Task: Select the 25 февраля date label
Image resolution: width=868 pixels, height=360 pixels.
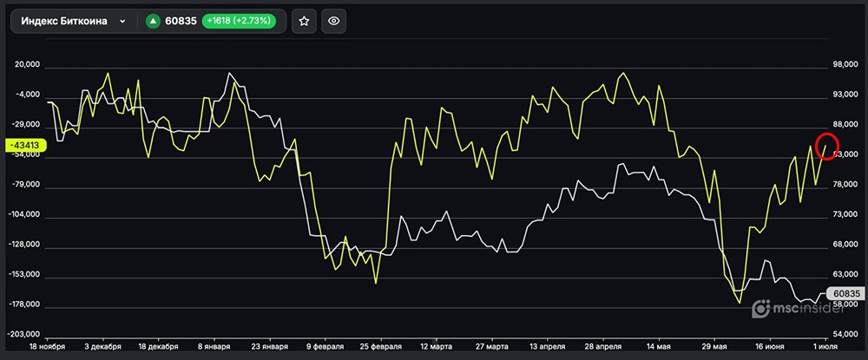Action: [381, 347]
